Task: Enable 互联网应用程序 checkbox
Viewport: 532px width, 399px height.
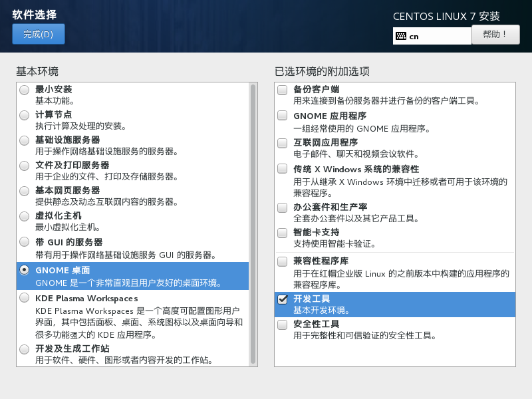Action: (282, 143)
